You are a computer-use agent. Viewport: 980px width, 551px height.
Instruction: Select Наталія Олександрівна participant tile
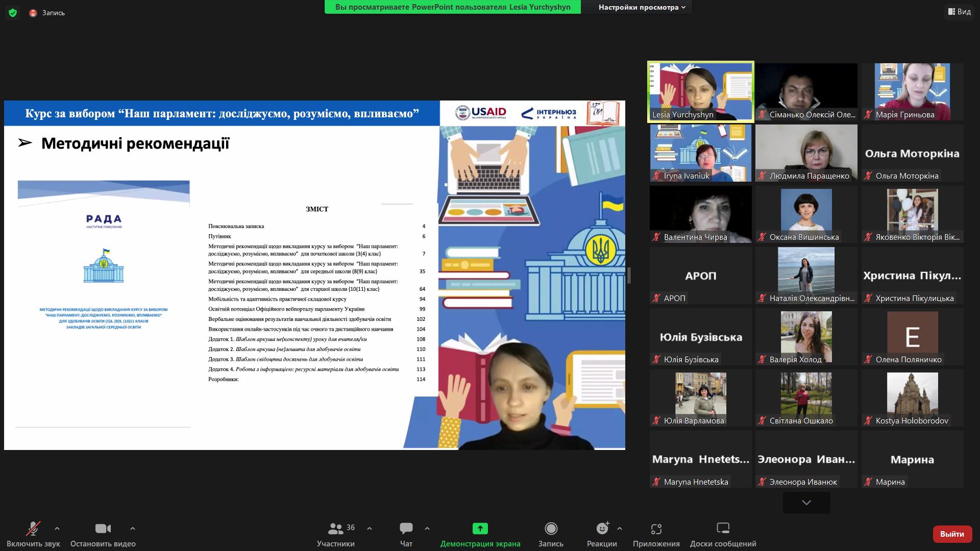click(x=806, y=275)
